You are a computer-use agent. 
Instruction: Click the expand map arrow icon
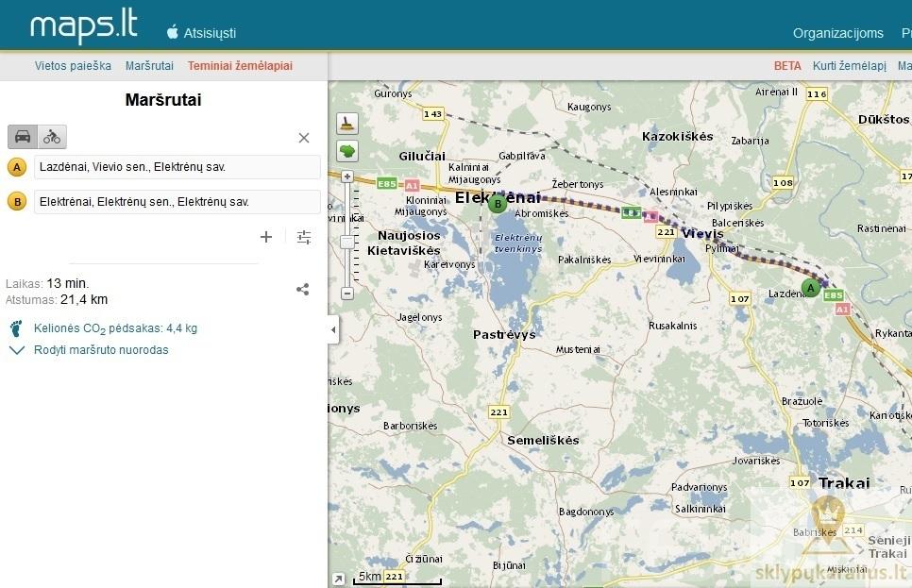[x=338, y=579]
